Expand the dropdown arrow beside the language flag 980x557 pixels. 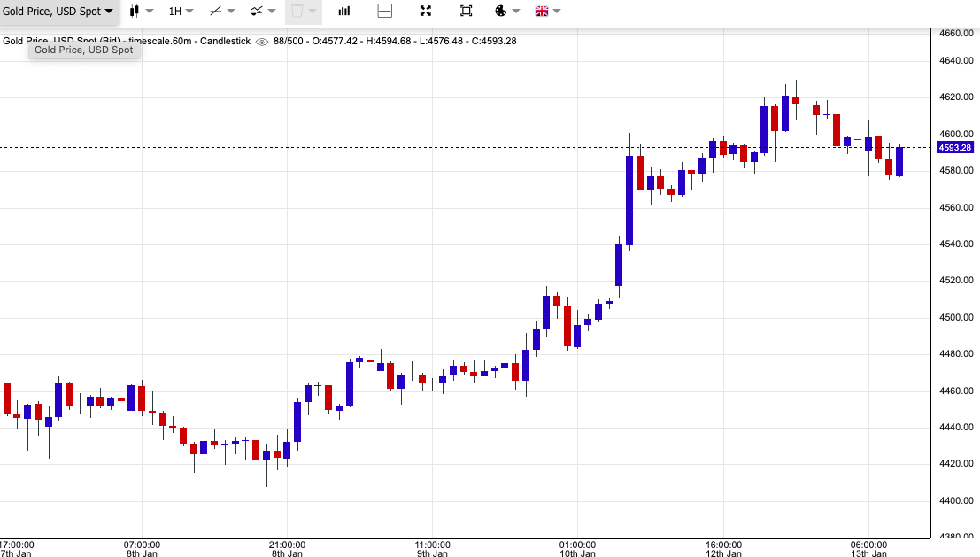tap(558, 11)
